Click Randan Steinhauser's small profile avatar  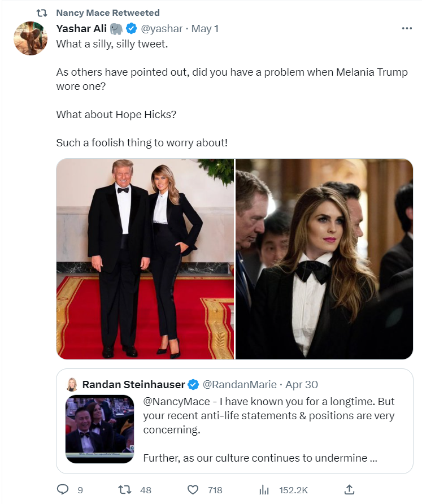[x=72, y=384]
